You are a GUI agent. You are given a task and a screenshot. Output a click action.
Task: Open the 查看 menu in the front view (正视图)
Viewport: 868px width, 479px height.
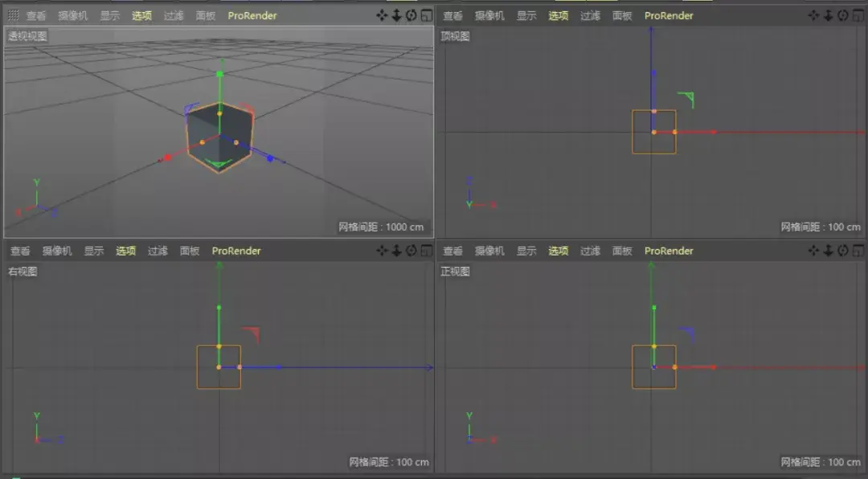tap(452, 251)
